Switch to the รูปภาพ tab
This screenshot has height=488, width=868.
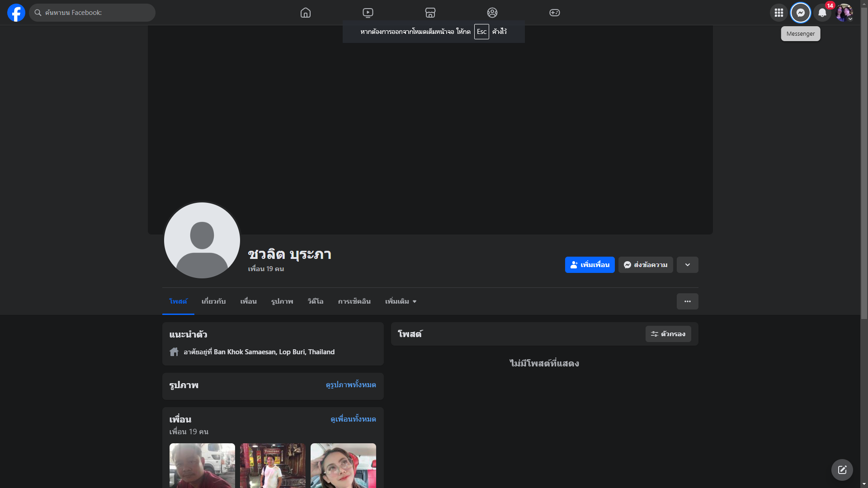[282, 301]
